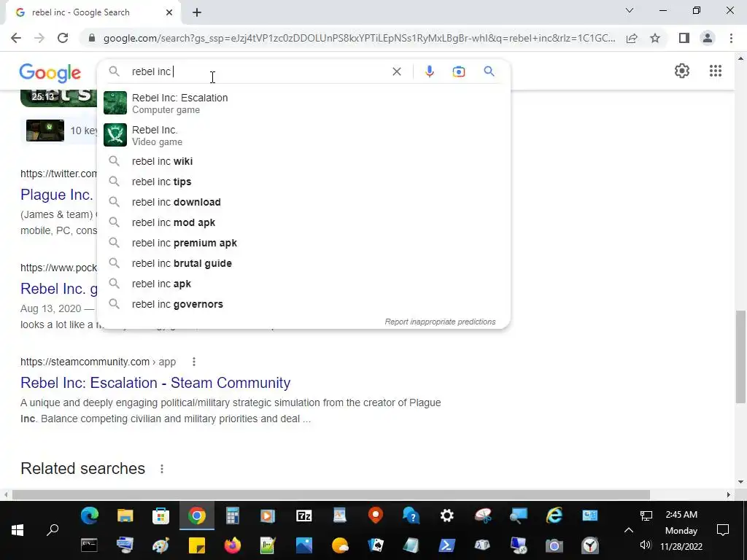Viewport: 747px width, 560px height.
Task: Start voice search with the microphone icon
Action: click(429, 71)
